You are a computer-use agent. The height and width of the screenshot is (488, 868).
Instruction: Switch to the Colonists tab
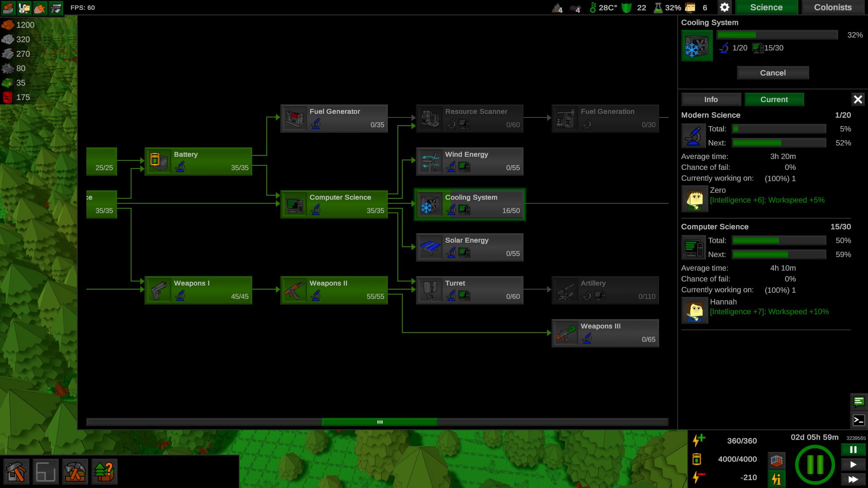coord(832,7)
